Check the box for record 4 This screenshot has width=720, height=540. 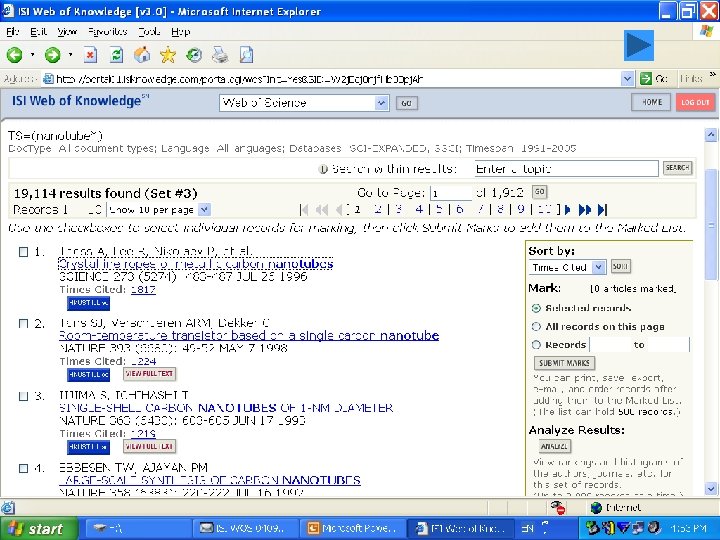pos(23,468)
